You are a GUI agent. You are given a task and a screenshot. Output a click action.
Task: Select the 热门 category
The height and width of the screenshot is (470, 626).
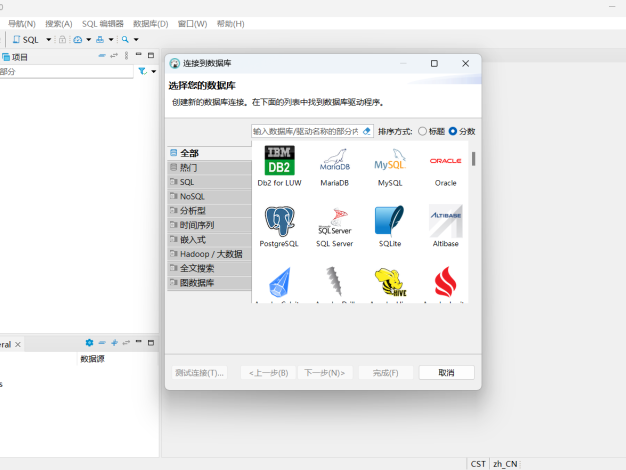(209, 167)
